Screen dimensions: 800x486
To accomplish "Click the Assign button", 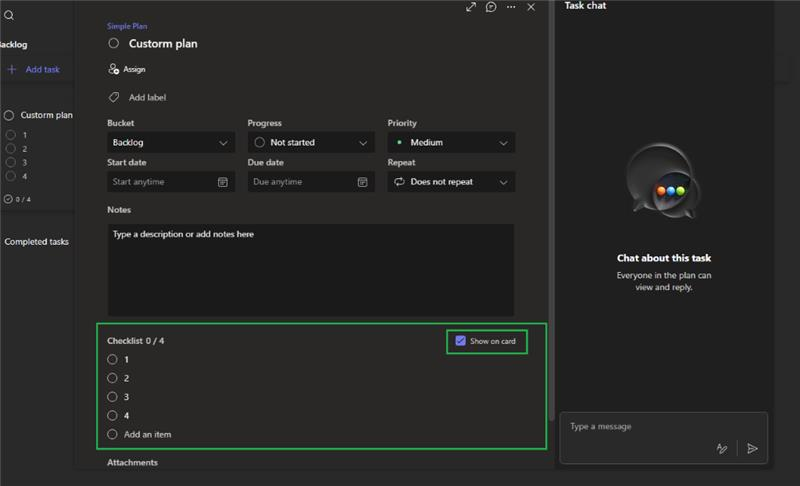I will [x=127, y=69].
